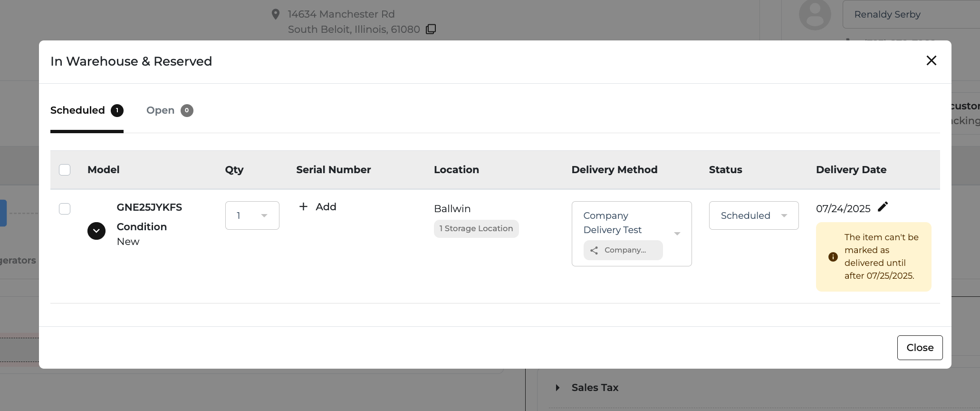Click the user avatar icon
The height and width of the screenshot is (411, 980).
coord(815,15)
